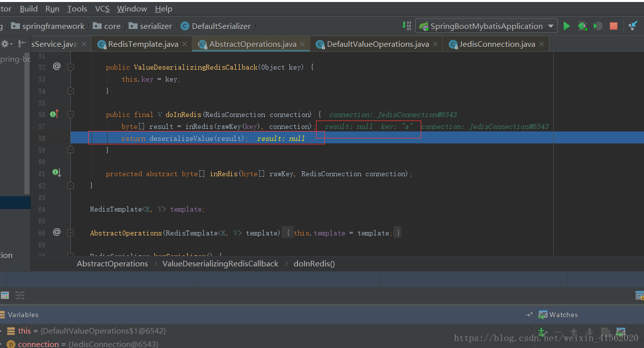Stop the running application with red square
Screen dimensions: 644x348
[614, 26]
